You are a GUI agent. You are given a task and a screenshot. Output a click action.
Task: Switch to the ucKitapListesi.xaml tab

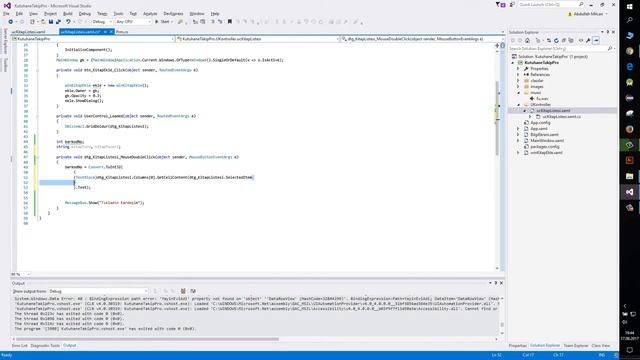point(29,32)
